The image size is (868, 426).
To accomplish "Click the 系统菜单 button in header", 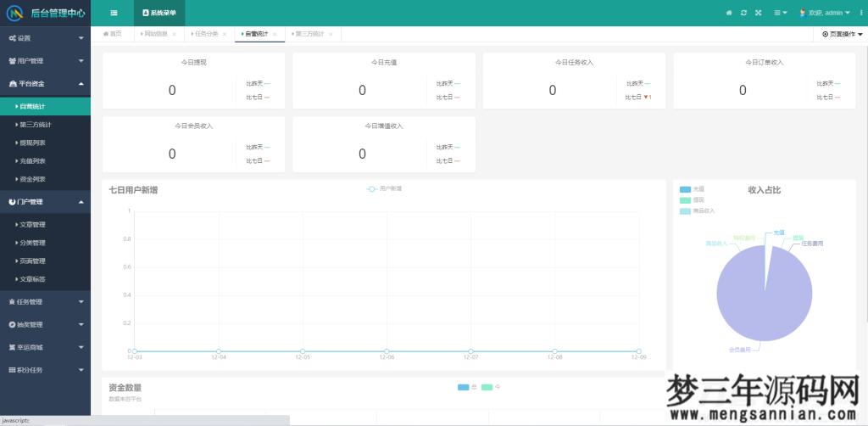I will pyautogui.click(x=159, y=13).
